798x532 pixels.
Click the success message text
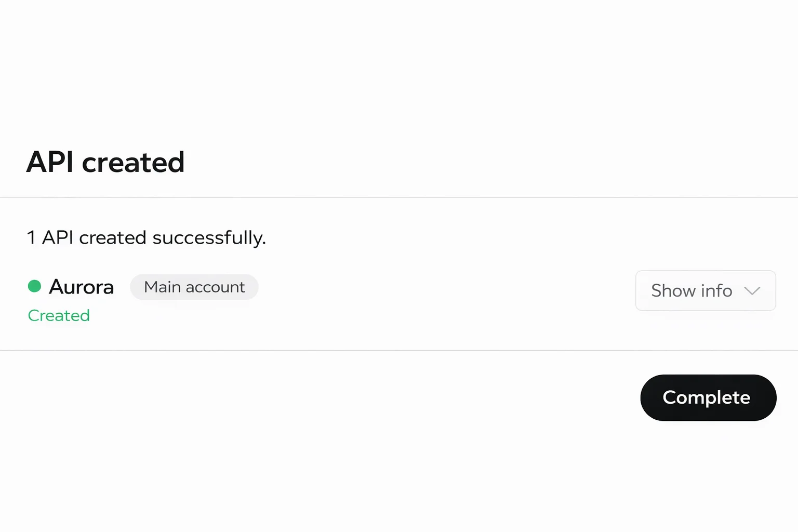tap(146, 237)
